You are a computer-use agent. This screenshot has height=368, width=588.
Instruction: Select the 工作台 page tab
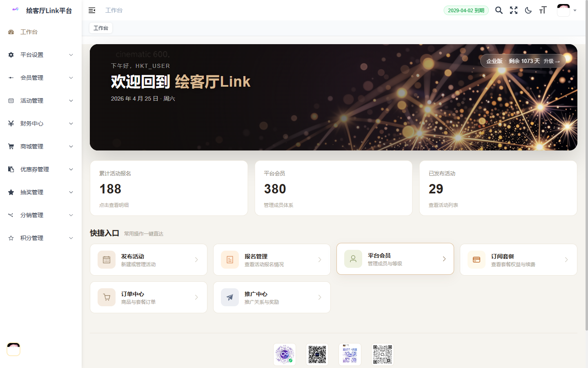(x=101, y=28)
